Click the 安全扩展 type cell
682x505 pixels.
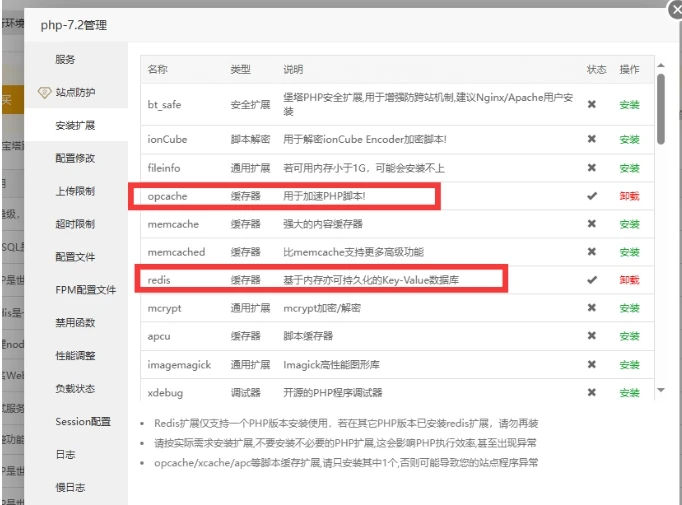pyautogui.click(x=251, y=105)
